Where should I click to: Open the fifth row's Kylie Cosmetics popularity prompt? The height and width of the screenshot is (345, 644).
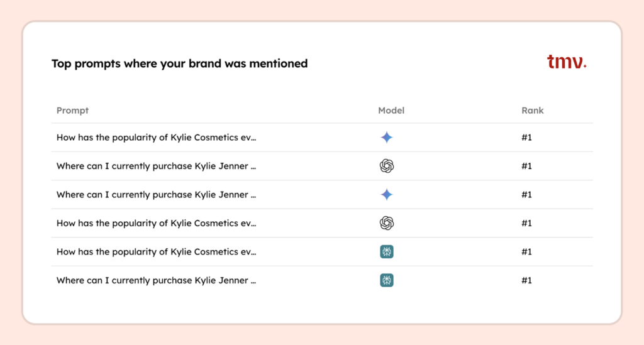[x=156, y=252]
